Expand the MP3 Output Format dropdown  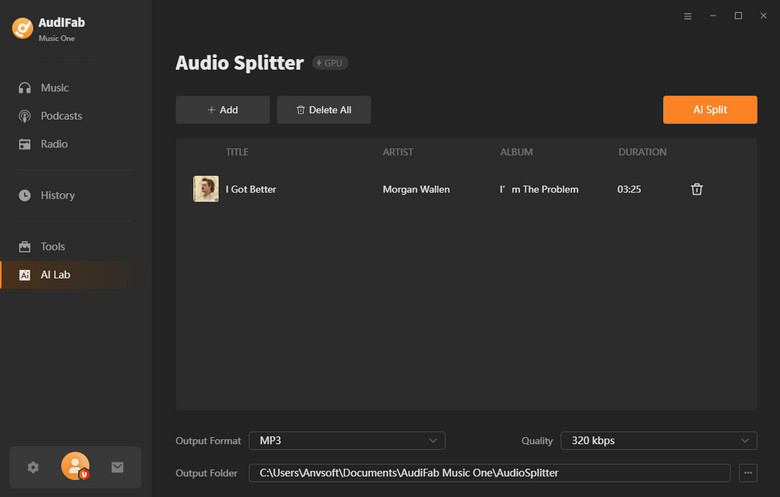347,441
